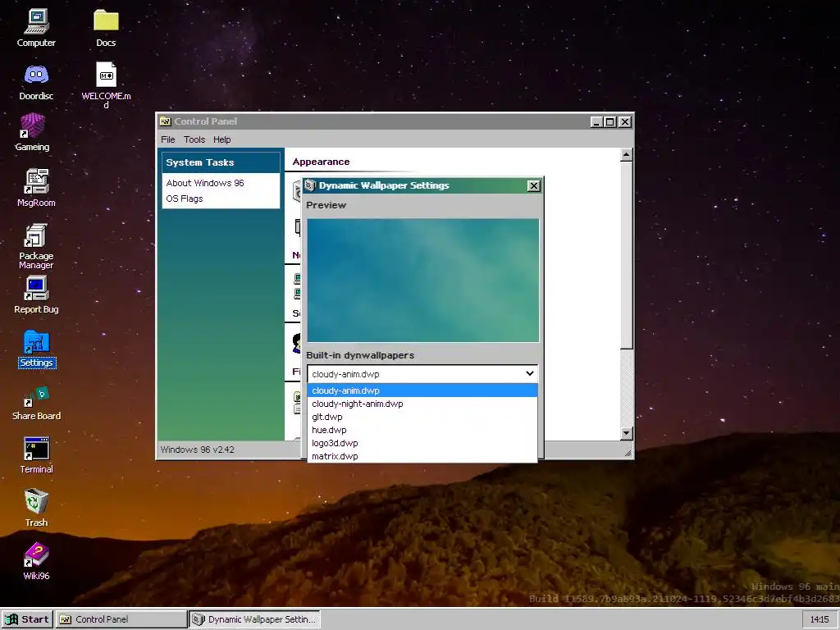This screenshot has height=630, width=840.
Task: Click the wallpaper preview image
Action: tap(422, 281)
